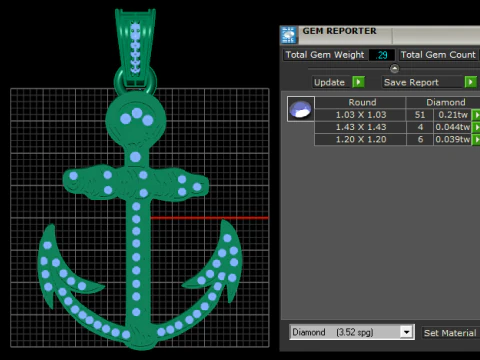Click green arrow next to Save Report

471,82
